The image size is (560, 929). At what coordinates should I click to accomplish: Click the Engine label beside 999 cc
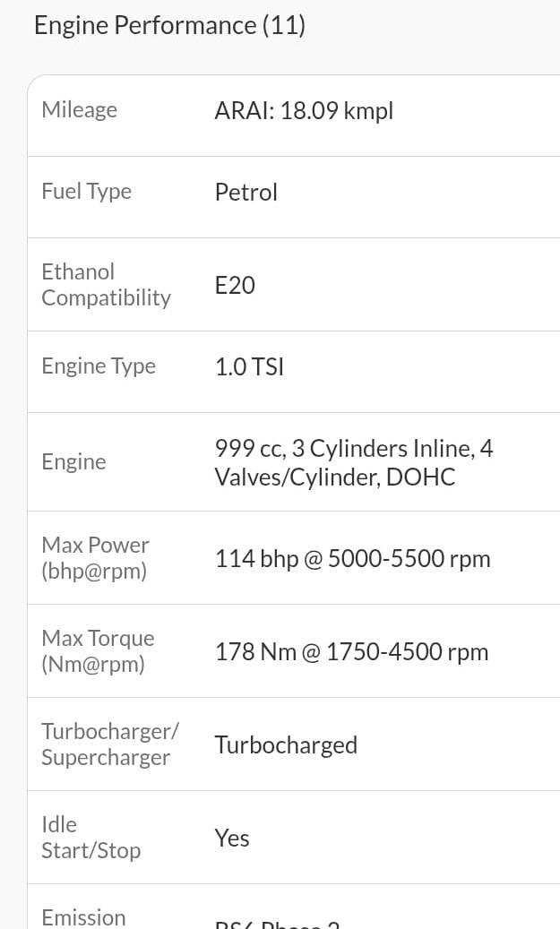[73, 462]
